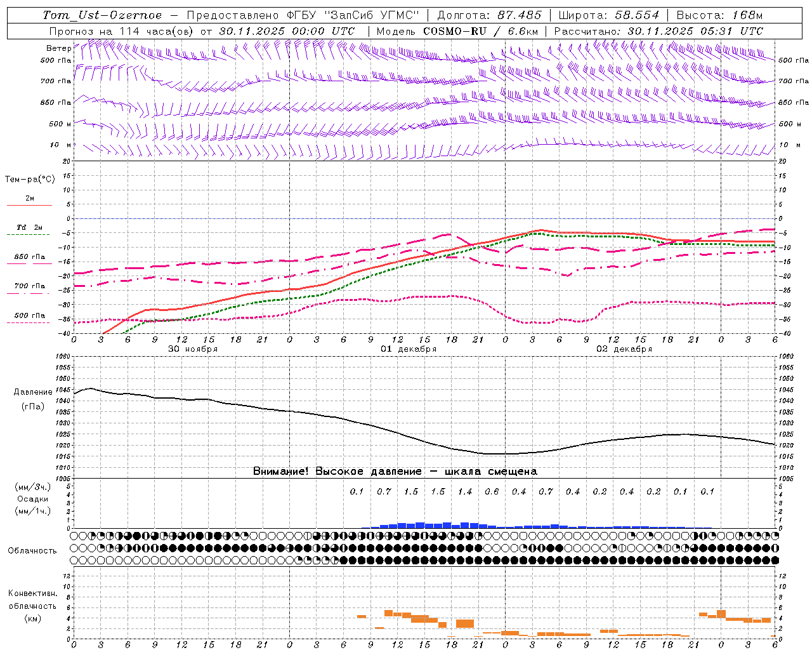Click the latitude value Широта: 58.554
This screenshot has width=812, height=650.
tap(608, 15)
